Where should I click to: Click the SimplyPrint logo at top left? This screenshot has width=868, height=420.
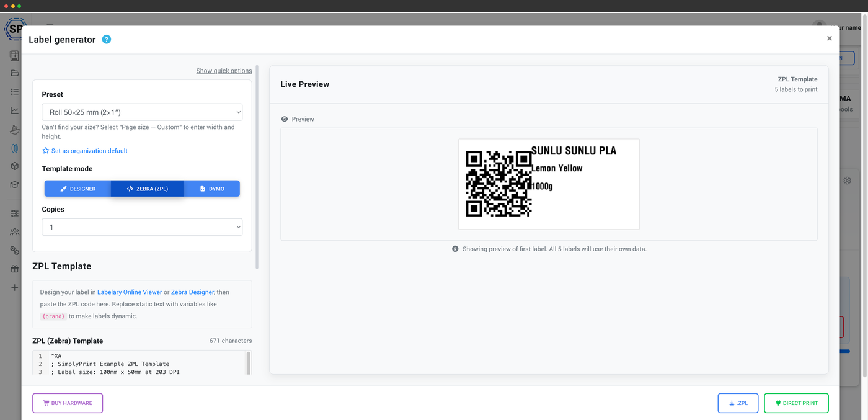click(14, 29)
